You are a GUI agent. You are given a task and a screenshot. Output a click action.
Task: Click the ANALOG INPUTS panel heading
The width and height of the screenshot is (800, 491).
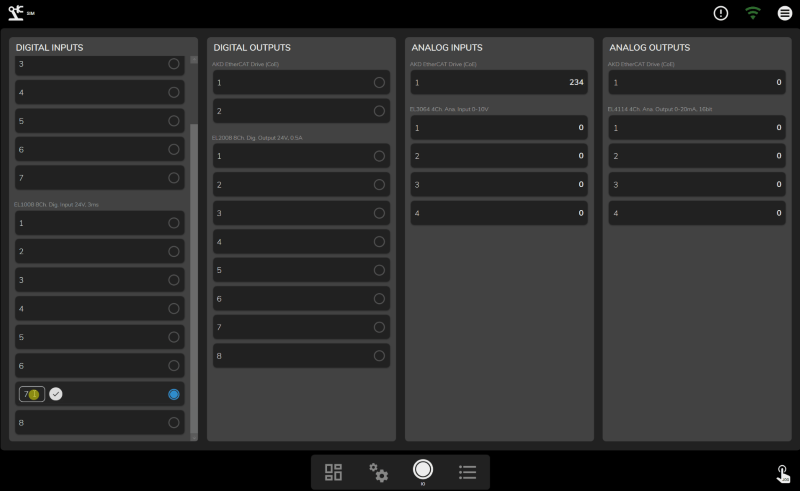pos(447,47)
